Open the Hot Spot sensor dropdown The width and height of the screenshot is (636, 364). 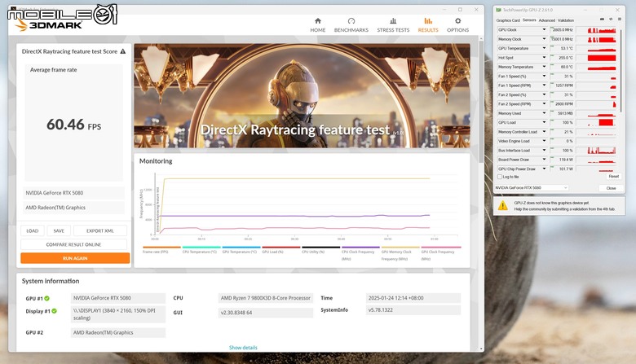[544, 58]
